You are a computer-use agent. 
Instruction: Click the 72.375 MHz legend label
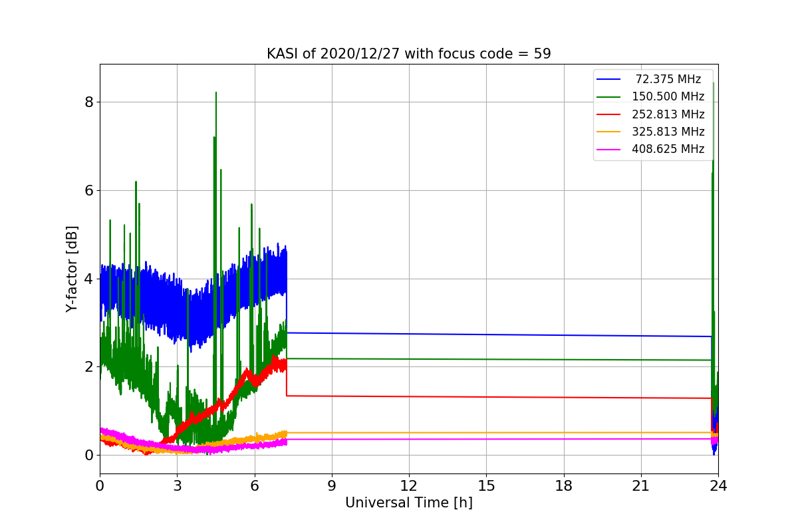668,79
